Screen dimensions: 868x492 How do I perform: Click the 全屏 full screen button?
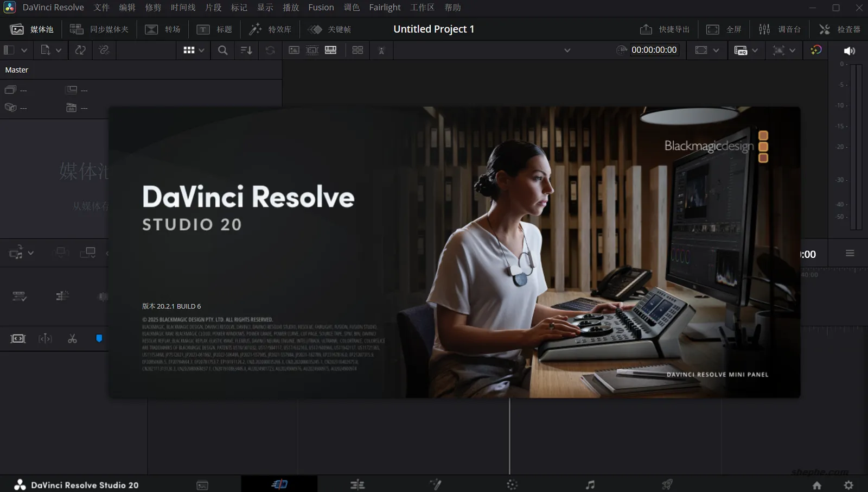click(x=724, y=29)
